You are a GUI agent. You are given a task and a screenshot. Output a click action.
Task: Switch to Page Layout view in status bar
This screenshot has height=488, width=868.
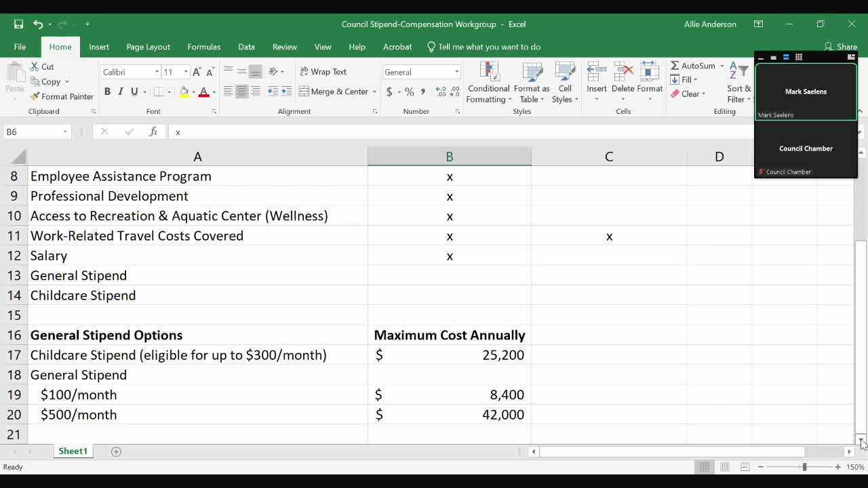pyautogui.click(x=725, y=466)
